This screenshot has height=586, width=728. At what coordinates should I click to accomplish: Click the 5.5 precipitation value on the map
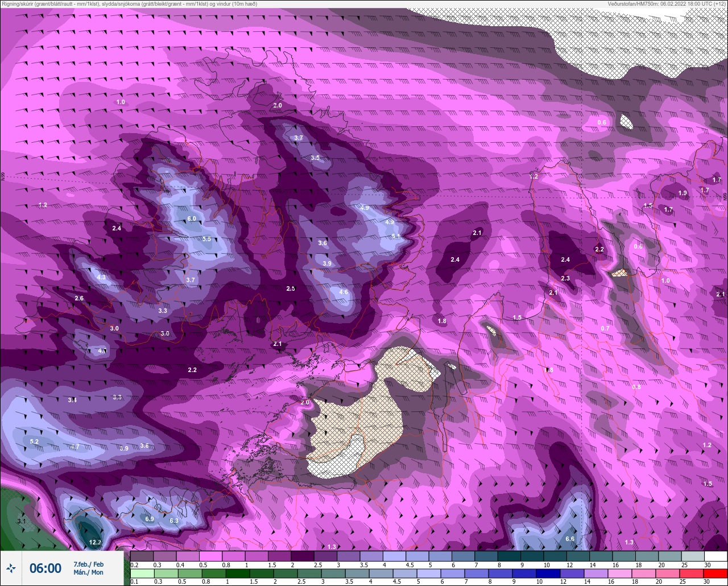206,239
